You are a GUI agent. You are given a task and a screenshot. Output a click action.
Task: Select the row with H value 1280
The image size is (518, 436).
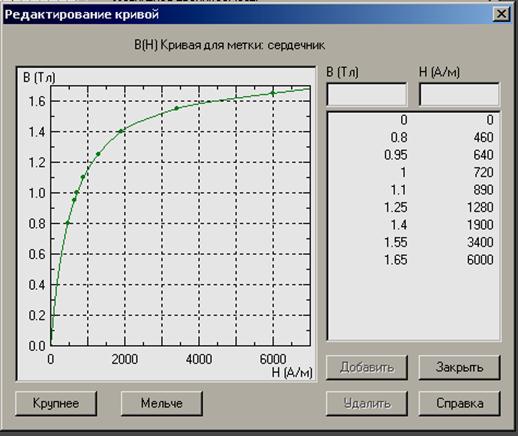[x=413, y=207]
